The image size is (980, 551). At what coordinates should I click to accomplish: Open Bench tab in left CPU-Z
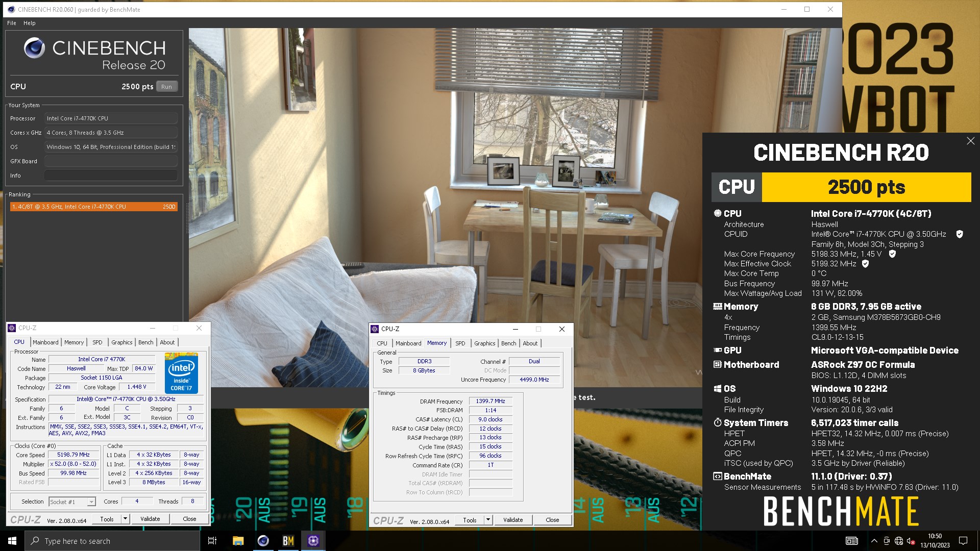(145, 342)
